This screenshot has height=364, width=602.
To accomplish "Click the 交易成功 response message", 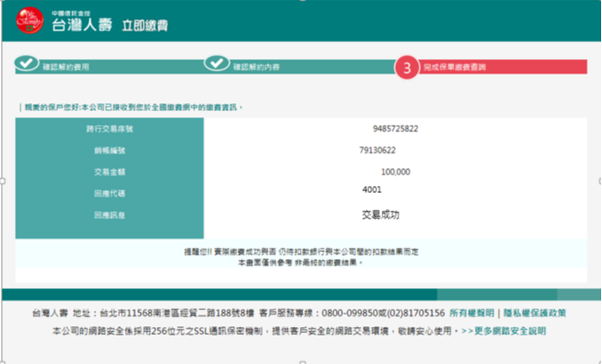I will (x=381, y=215).
